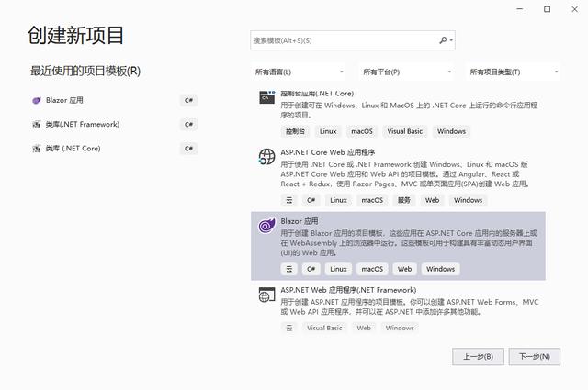This screenshot has height=390, width=588.
Task: Continue with 下一步(N) button
Action: coord(535,357)
